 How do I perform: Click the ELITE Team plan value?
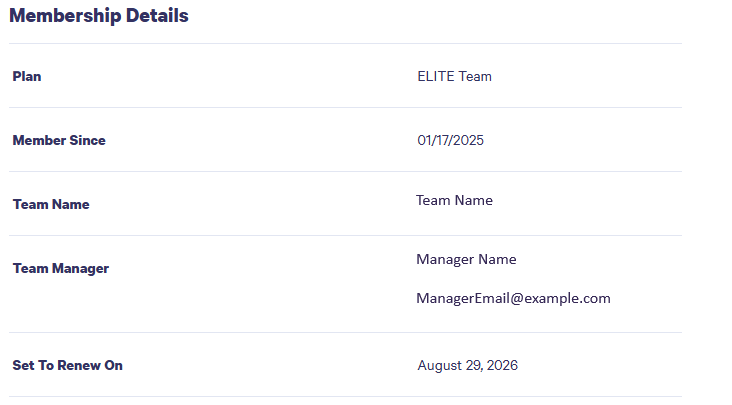pyautogui.click(x=454, y=76)
